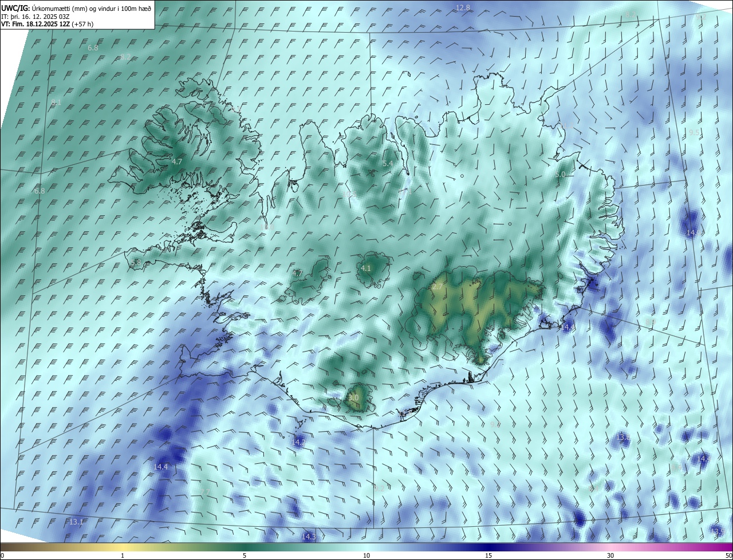Click the 'UWC/IG:' bold title label
Viewport: 733px width, 560px height.
(x=15, y=9)
